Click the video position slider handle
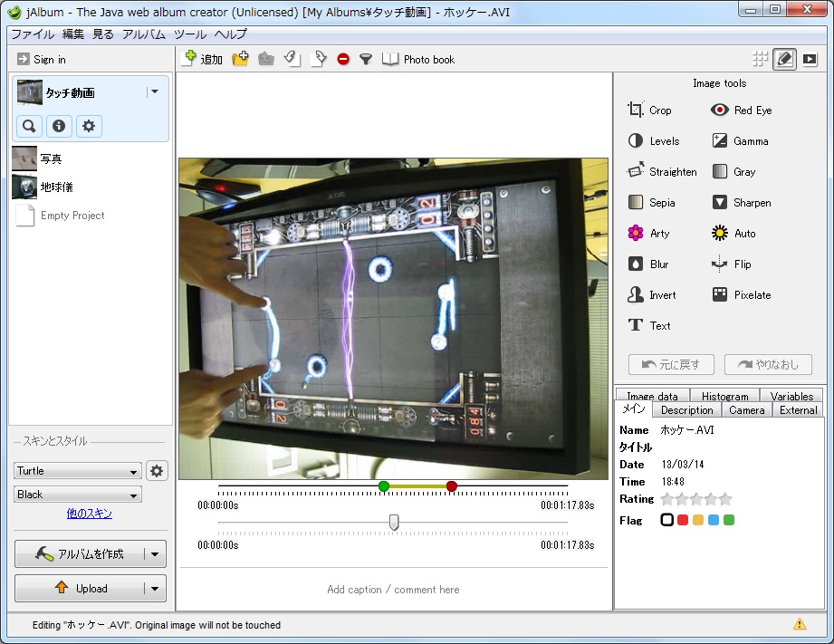This screenshot has height=644, width=834. [x=394, y=523]
